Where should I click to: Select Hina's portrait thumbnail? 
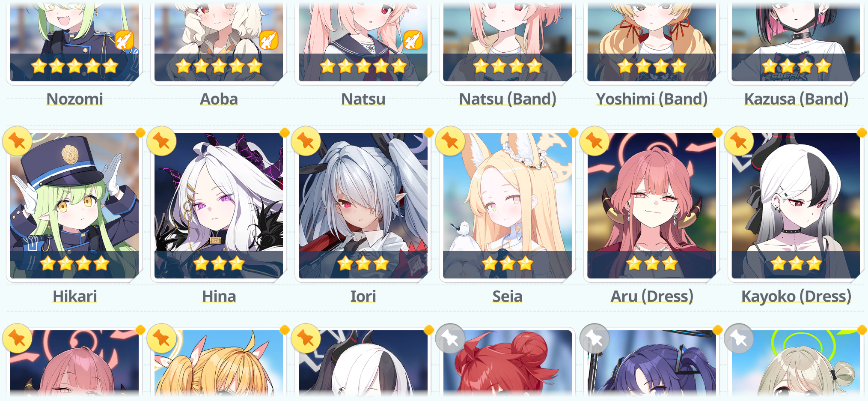pos(219,206)
